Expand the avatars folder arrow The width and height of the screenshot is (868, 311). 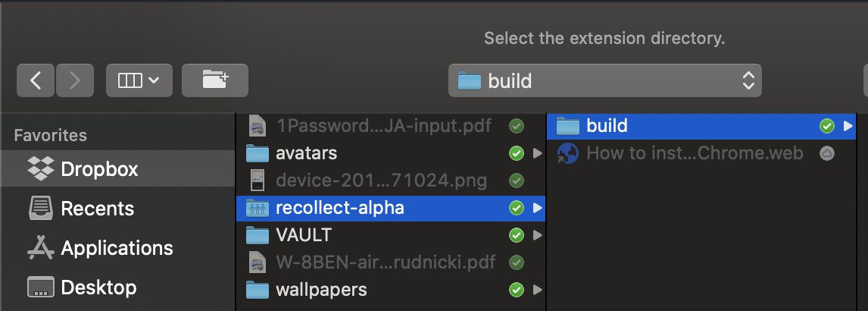click(537, 153)
